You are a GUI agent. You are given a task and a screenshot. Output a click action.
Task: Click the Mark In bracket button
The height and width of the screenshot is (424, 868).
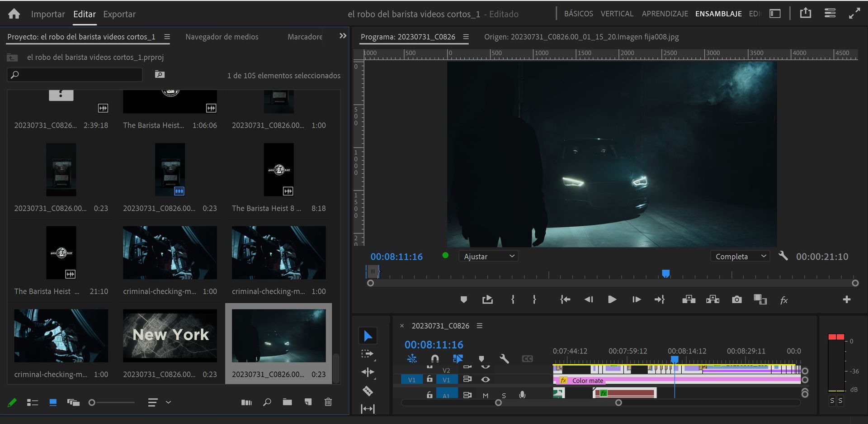(512, 300)
